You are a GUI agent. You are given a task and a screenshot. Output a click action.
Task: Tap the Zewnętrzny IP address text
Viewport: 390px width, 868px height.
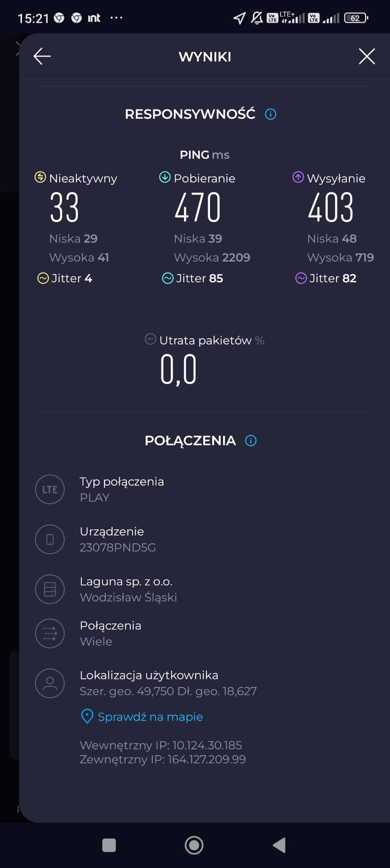pos(163,759)
